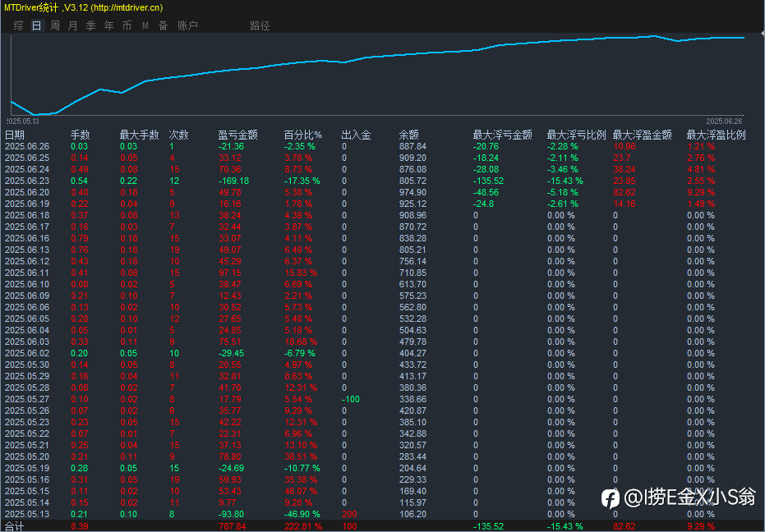Image resolution: width=765 pixels, height=532 pixels.
Task: Switch to the 综 summary tab
Action: (x=19, y=25)
